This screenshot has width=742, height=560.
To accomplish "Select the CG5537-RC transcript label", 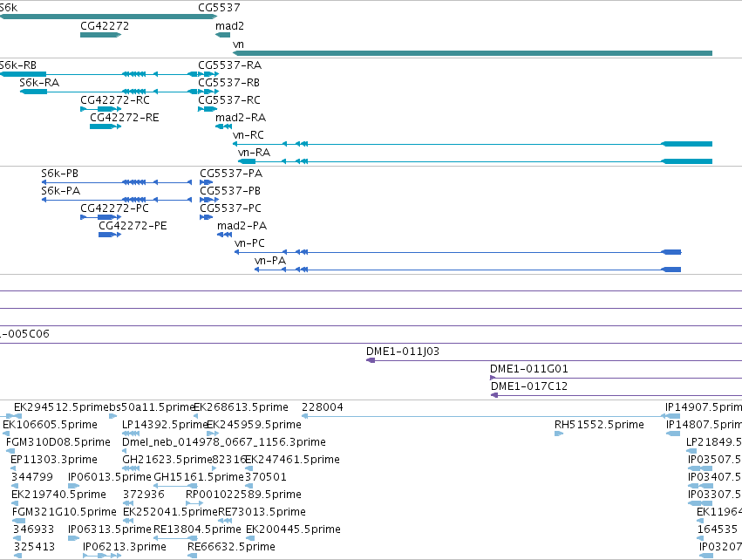I will click(229, 100).
